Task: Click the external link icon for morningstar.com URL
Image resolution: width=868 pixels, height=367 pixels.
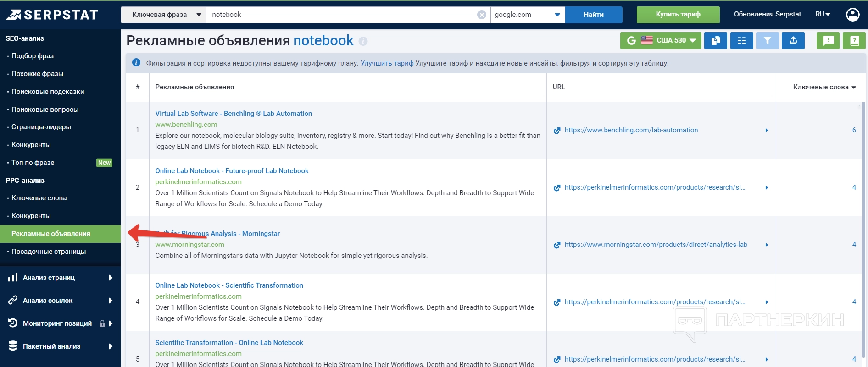Action: click(557, 245)
